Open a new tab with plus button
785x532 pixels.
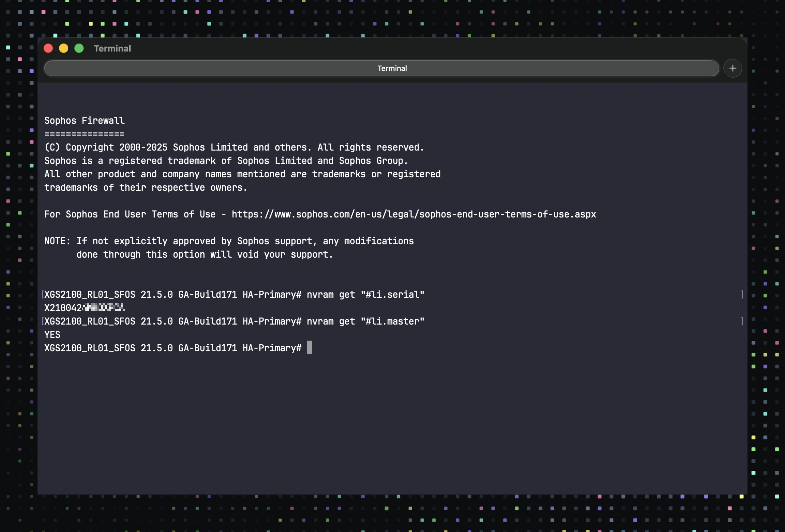[x=732, y=68]
